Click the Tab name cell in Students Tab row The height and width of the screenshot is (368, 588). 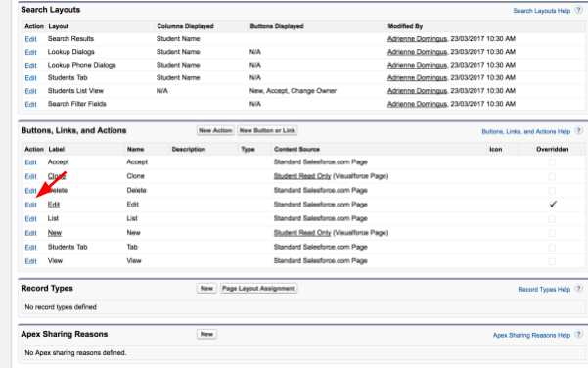[132, 247]
